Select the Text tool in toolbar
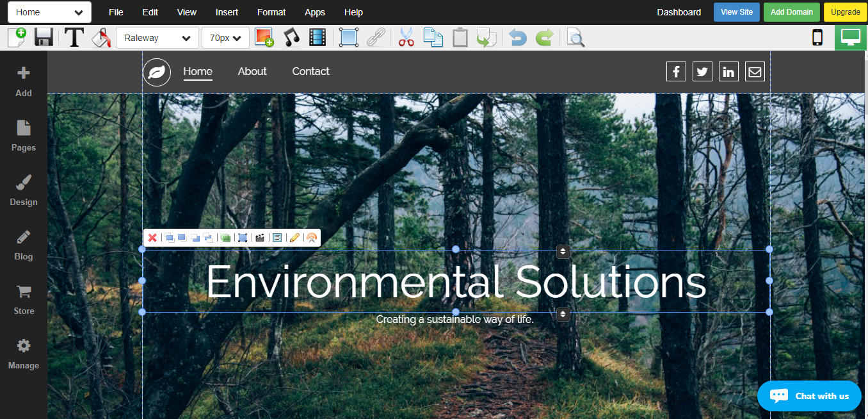 74,38
